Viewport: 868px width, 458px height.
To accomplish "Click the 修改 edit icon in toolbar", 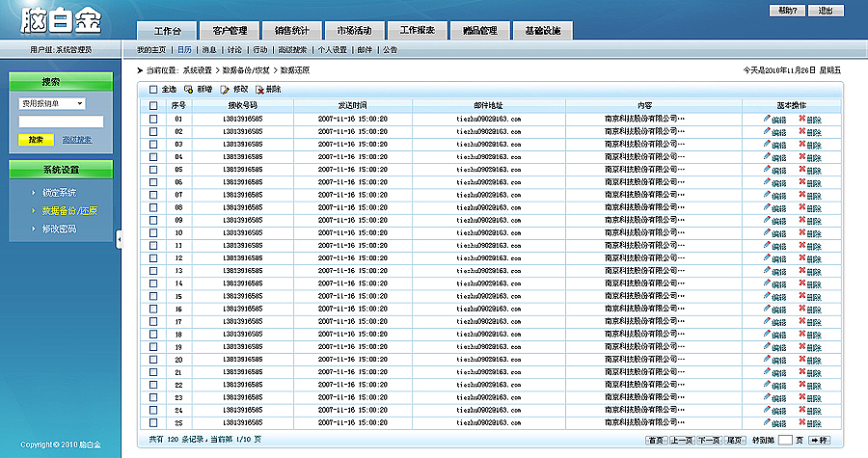I will (224, 89).
